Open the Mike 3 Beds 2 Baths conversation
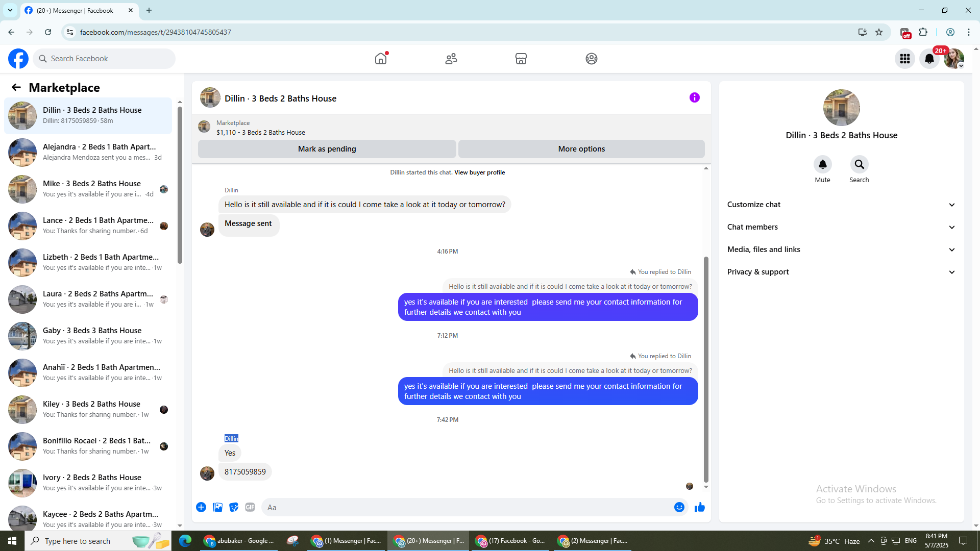 pyautogui.click(x=92, y=189)
